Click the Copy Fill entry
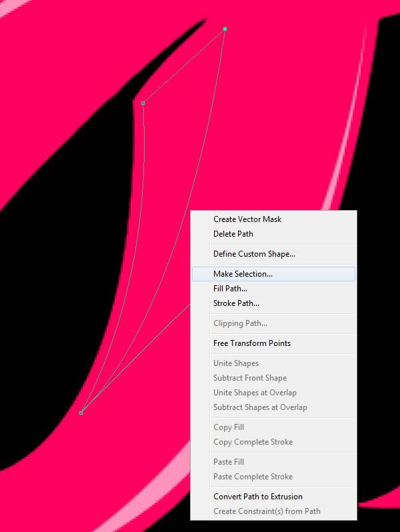The image size is (400, 532). [x=273, y=427]
